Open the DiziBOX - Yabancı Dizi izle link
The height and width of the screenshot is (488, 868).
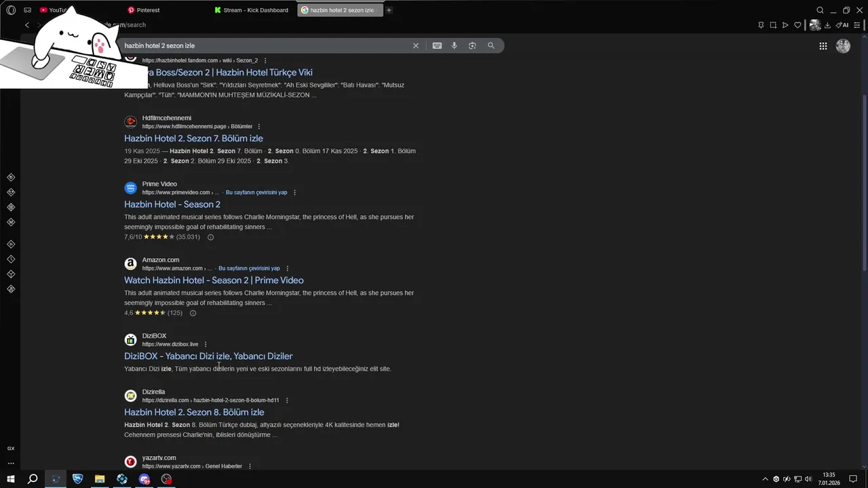coord(208,356)
